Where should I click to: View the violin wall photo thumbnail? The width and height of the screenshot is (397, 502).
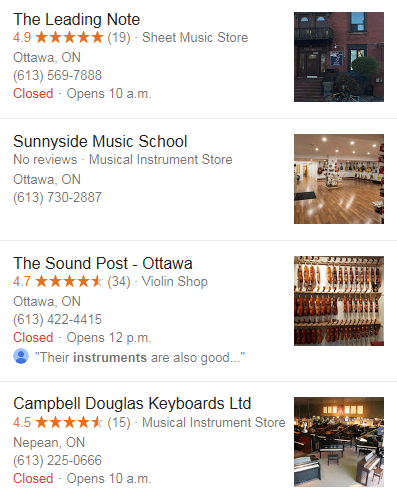[x=339, y=301]
